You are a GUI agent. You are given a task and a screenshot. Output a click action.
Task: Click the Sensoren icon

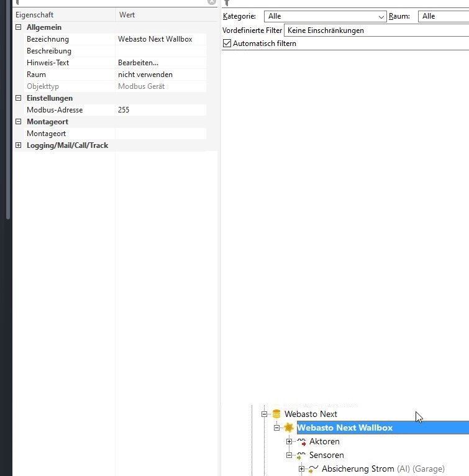[x=301, y=455]
